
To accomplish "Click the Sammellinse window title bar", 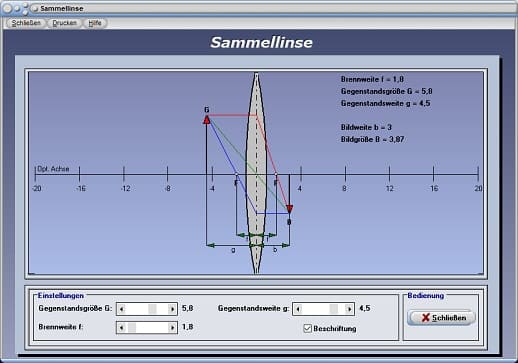I will 259,8.
